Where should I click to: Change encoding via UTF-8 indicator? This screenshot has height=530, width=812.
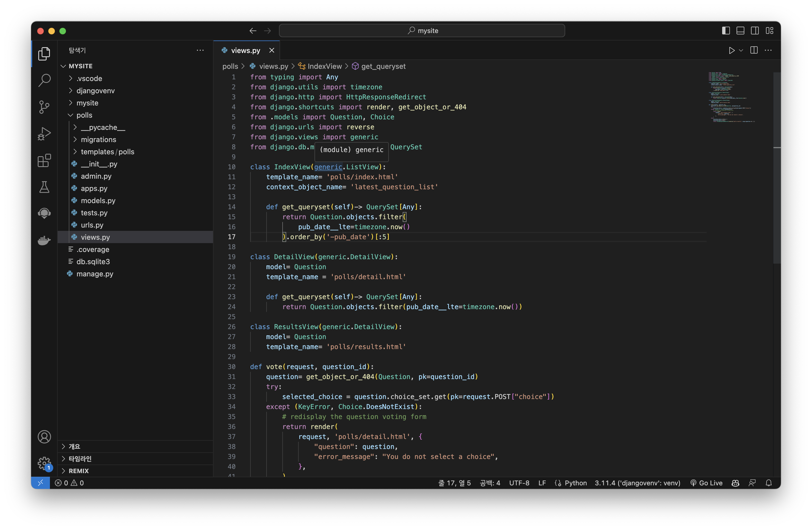pyautogui.click(x=519, y=483)
